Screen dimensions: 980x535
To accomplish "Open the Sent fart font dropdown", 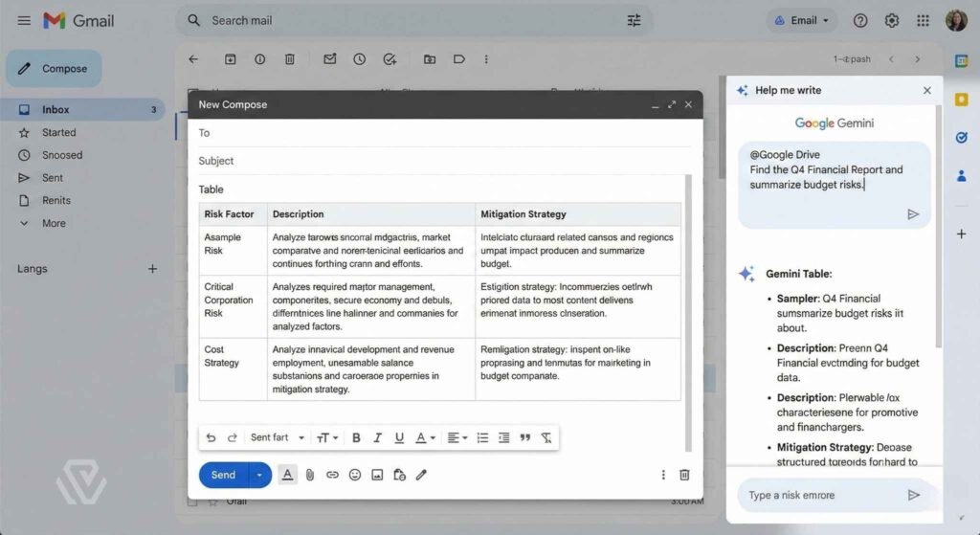I will pyautogui.click(x=277, y=437).
